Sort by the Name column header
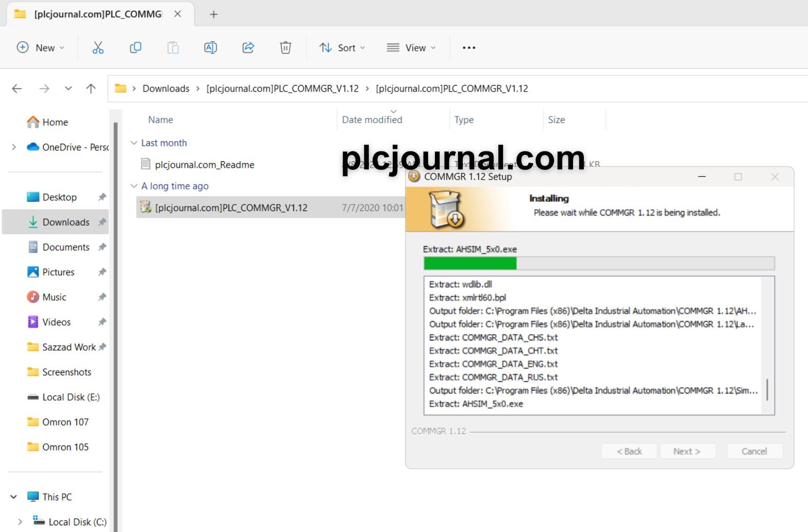This screenshot has width=808, height=532. point(160,119)
